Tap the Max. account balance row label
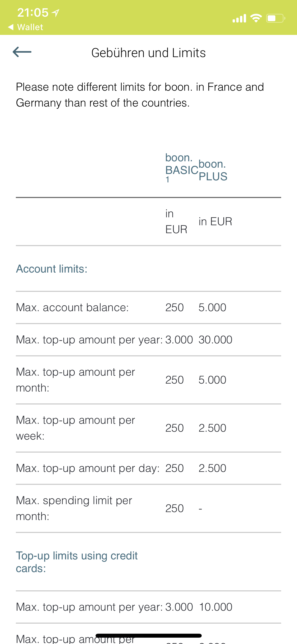The image size is (297, 644). [72, 307]
